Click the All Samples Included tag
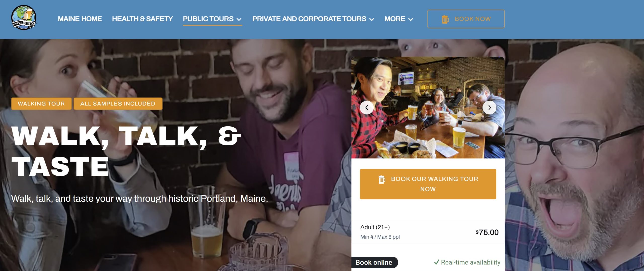The width and height of the screenshot is (644, 271). (x=118, y=104)
